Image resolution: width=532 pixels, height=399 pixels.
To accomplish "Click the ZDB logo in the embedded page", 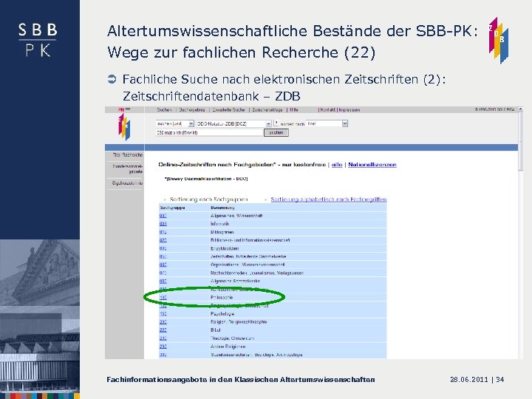I will pyautogui.click(x=124, y=127).
